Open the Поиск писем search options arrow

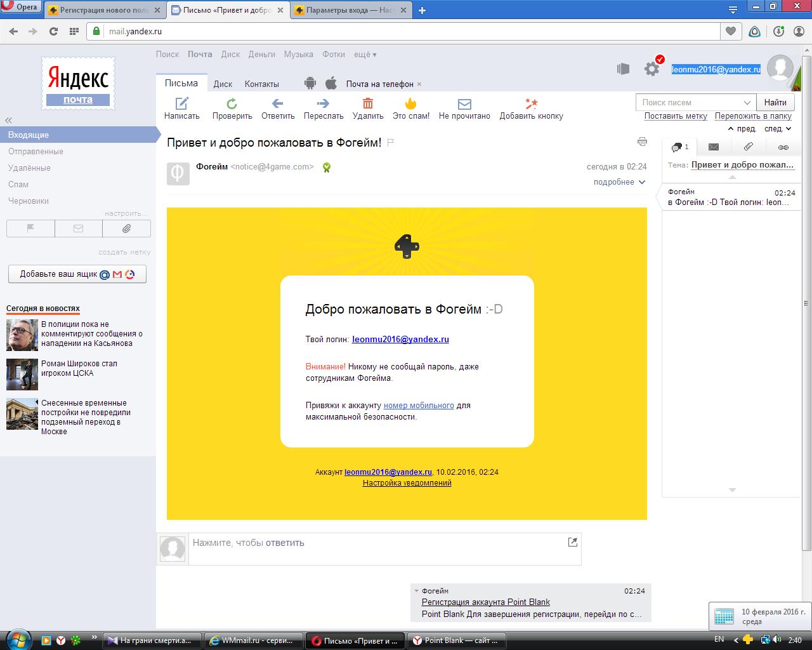[x=747, y=103]
